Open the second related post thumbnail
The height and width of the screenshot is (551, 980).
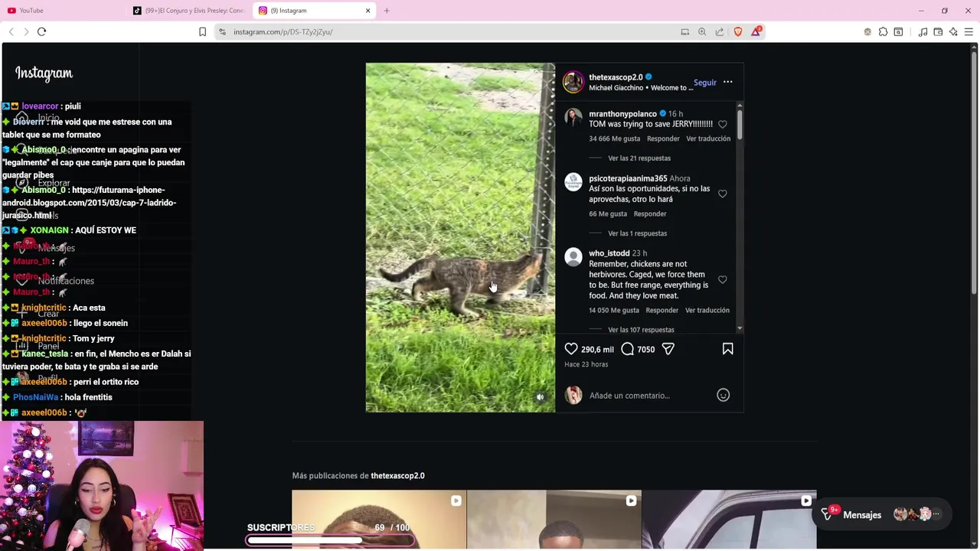pos(554,520)
